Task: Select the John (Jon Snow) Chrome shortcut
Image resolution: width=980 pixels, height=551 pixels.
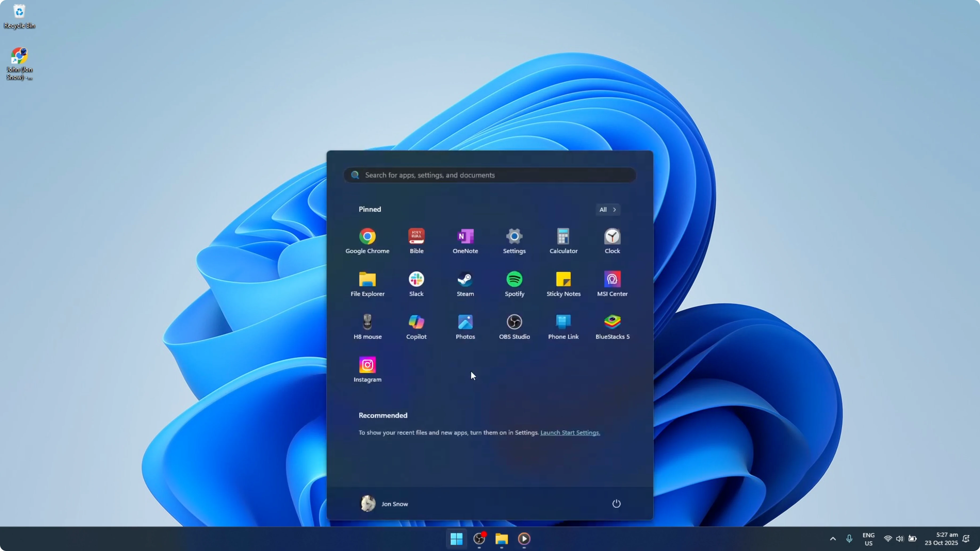Action: coord(19,64)
